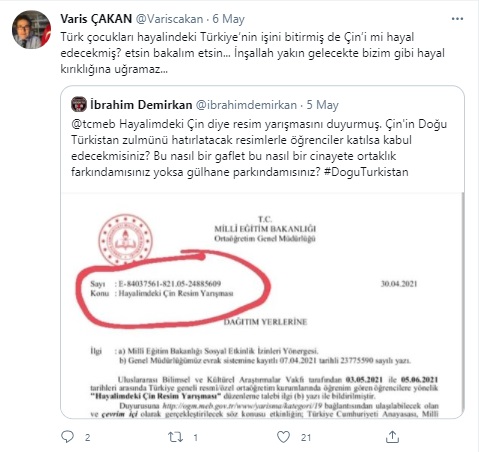
Task: Click the @tcmeb mention
Action: pyautogui.click(x=93, y=124)
